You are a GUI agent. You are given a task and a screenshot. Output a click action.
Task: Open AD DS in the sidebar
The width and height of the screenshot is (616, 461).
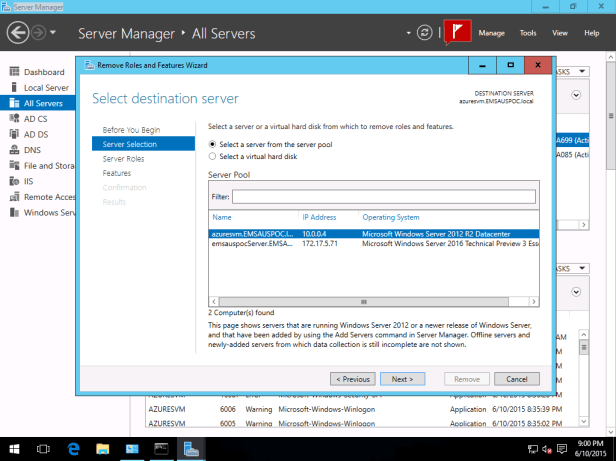36,134
